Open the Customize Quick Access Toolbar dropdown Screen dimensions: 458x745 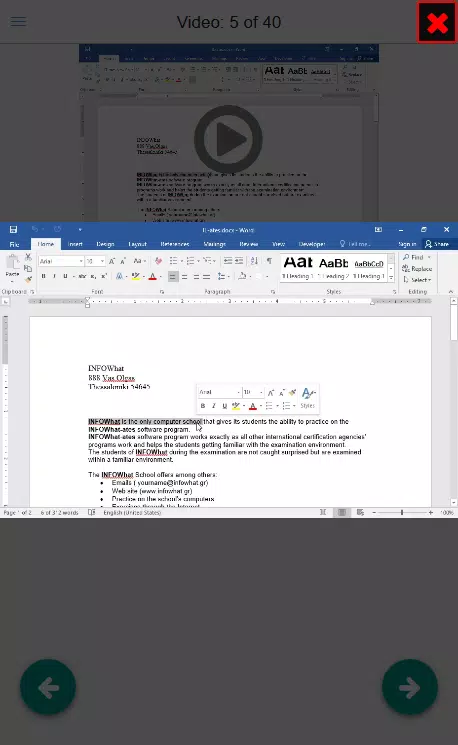(80, 230)
